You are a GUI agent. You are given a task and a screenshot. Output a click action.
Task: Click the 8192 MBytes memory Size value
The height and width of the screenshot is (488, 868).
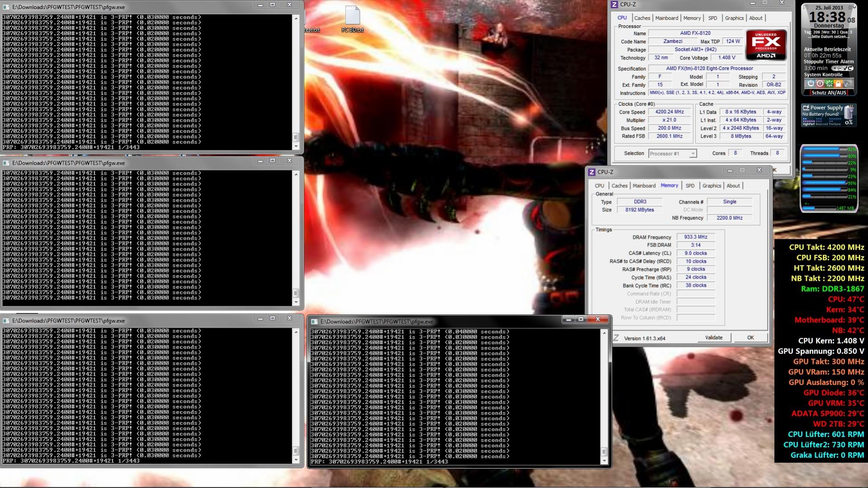(x=640, y=210)
